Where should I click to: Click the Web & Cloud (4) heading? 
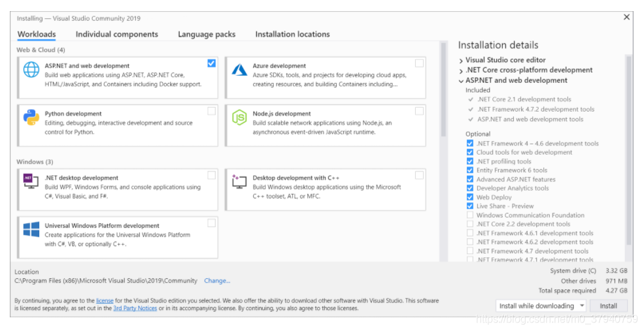[41, 50]
